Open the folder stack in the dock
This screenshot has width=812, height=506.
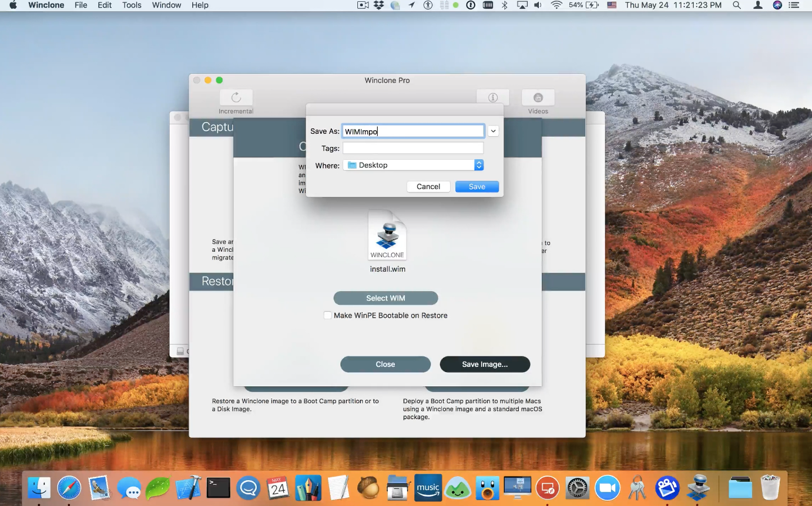(740, 487)
